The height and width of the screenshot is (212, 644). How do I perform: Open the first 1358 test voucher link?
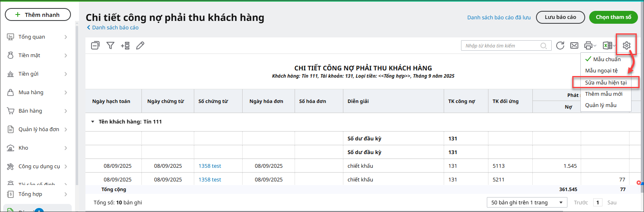click(x=210, y=166)
